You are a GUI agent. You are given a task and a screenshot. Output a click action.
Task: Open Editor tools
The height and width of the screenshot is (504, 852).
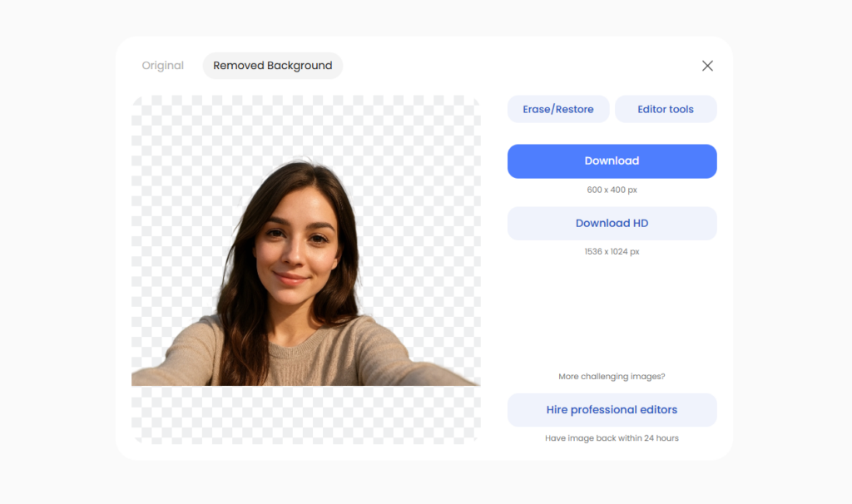click(666, 109)
